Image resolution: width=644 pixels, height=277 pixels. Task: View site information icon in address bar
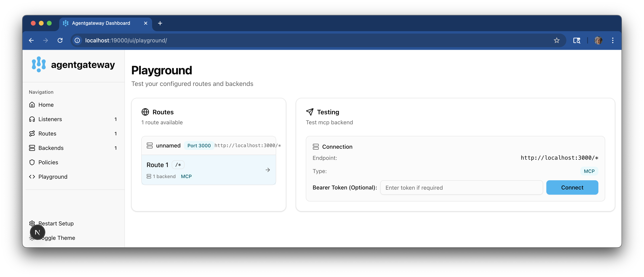click(x=77, y=40)
